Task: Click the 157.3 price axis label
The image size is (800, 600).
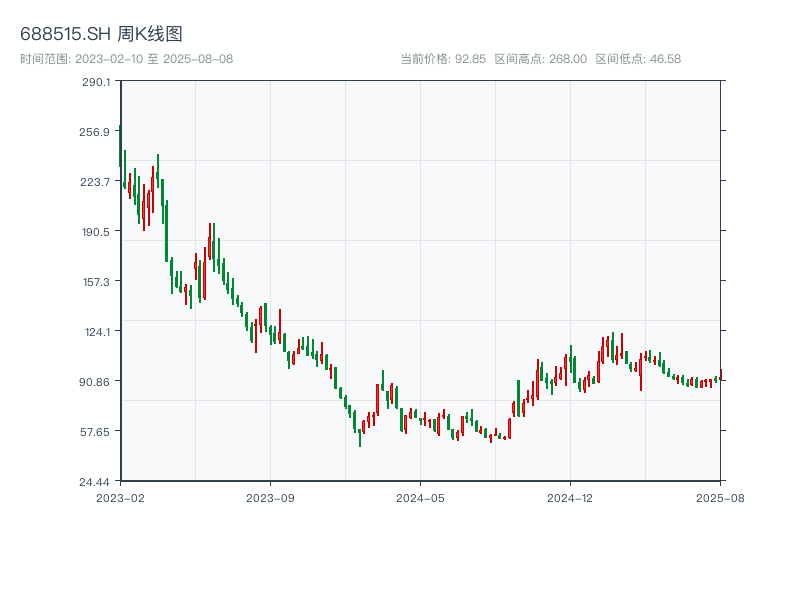Action: [96, 281]
